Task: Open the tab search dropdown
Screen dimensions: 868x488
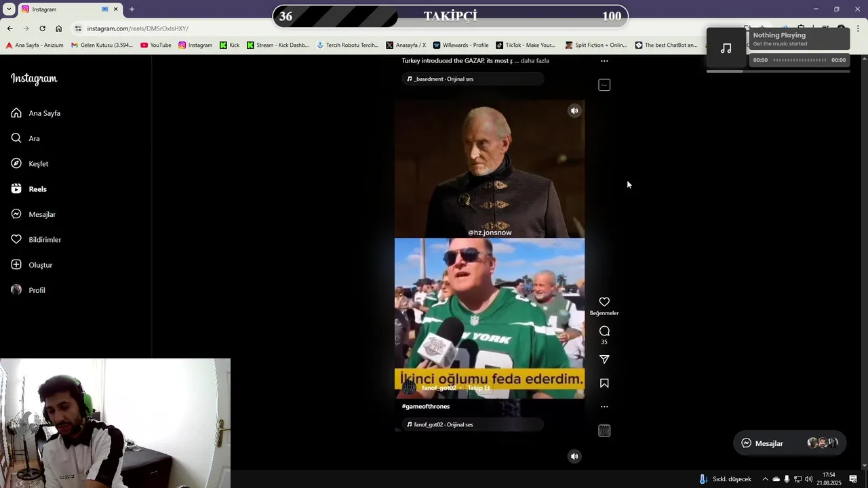Action: pyautogui.click(x=7, y=9)
